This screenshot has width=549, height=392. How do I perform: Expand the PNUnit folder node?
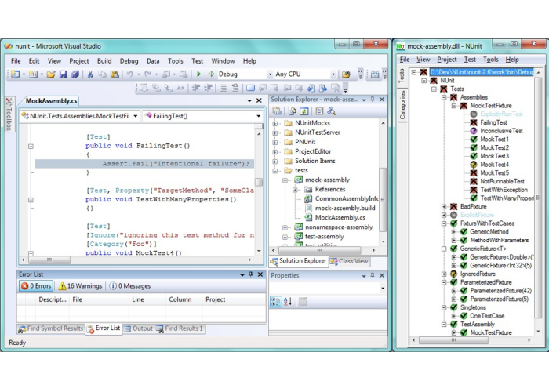(275, 142)
